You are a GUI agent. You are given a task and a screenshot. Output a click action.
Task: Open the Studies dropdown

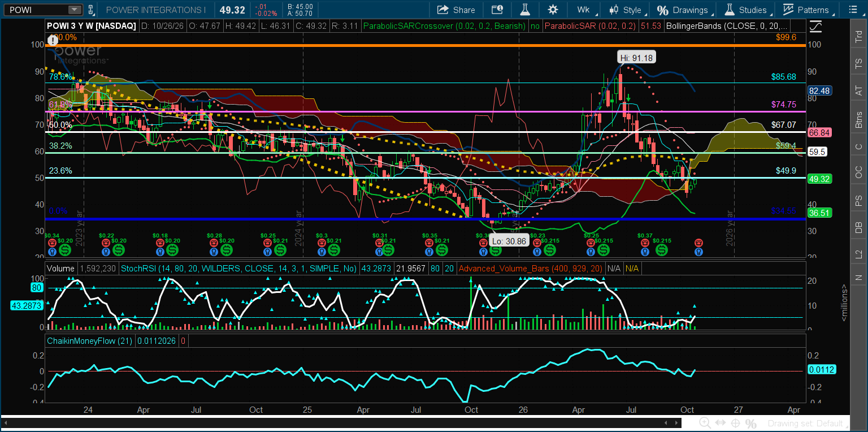click(x=746, y=10)
